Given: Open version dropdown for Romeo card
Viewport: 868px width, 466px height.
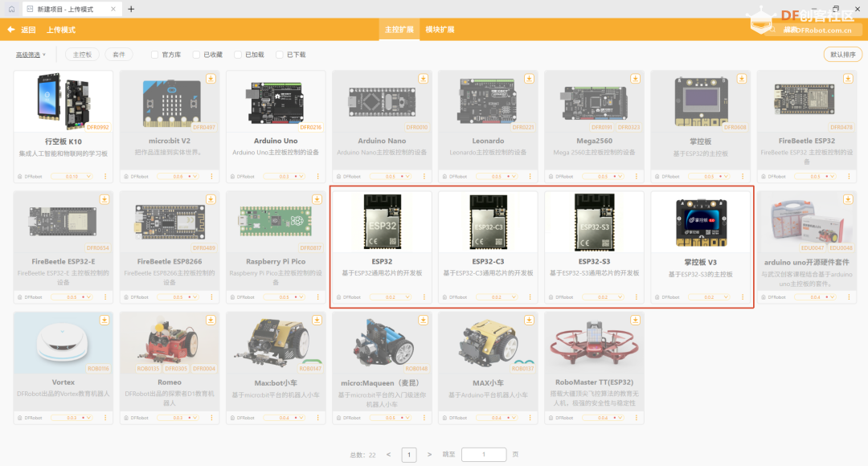Looking at the screenshot, I should tap(178, 418).
